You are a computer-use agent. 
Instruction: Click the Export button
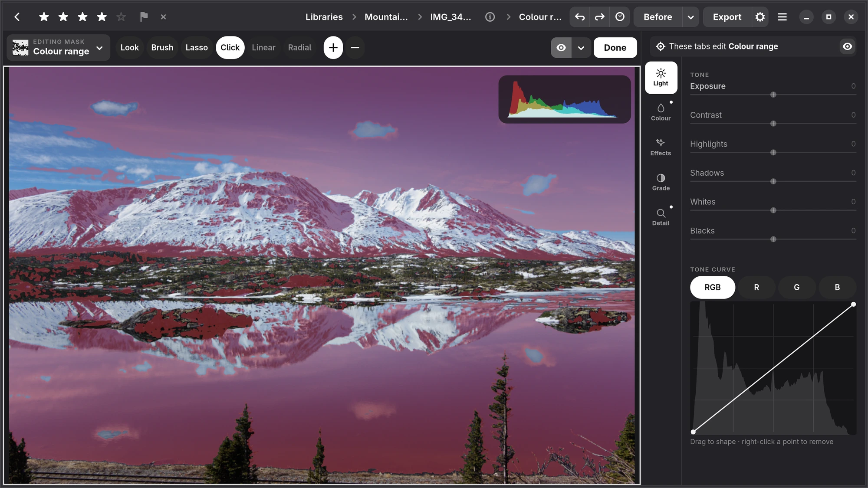click(727, 17)
